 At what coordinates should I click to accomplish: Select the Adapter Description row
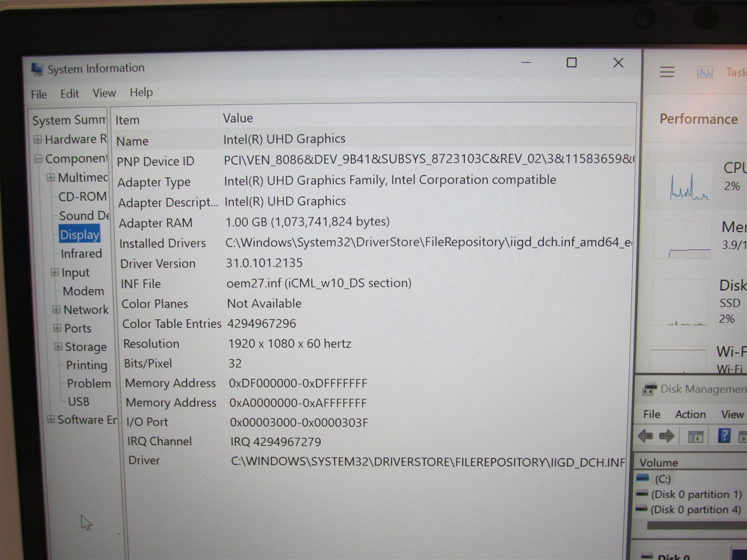tap(375, 202)
